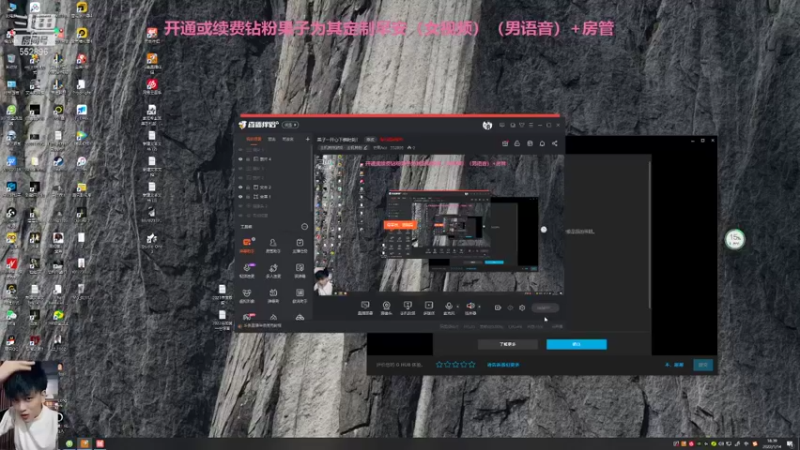Image resolution: width=800 pixels, height=450 pixels.
Task: Rate with the fifth star
Action: tap(472, 364)
